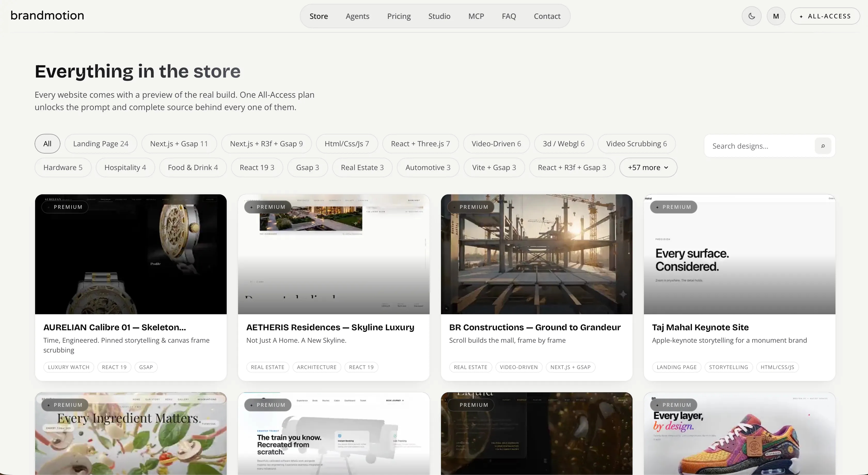The image size is (868, 475).
Task: Click the LANDING PAGE tag
Action: 676,367
